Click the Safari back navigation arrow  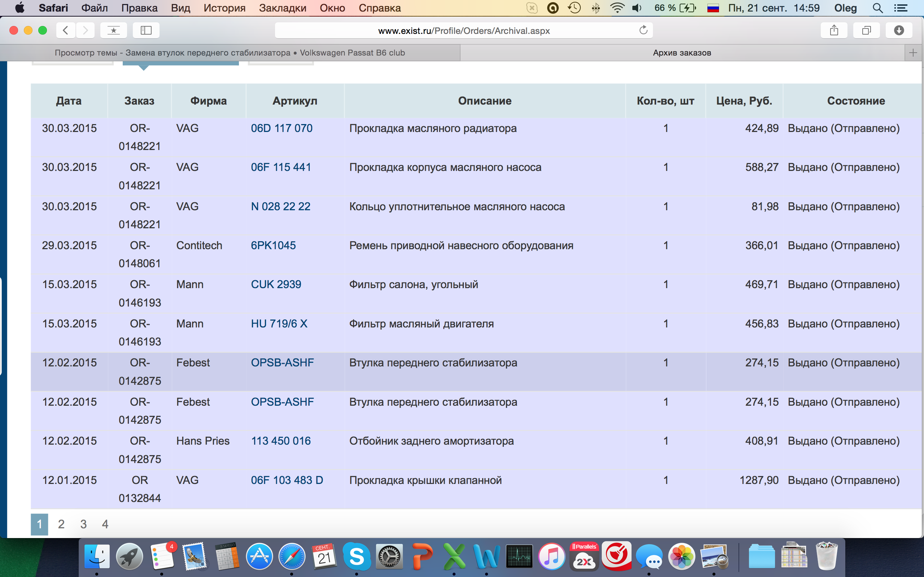[66, 31]
